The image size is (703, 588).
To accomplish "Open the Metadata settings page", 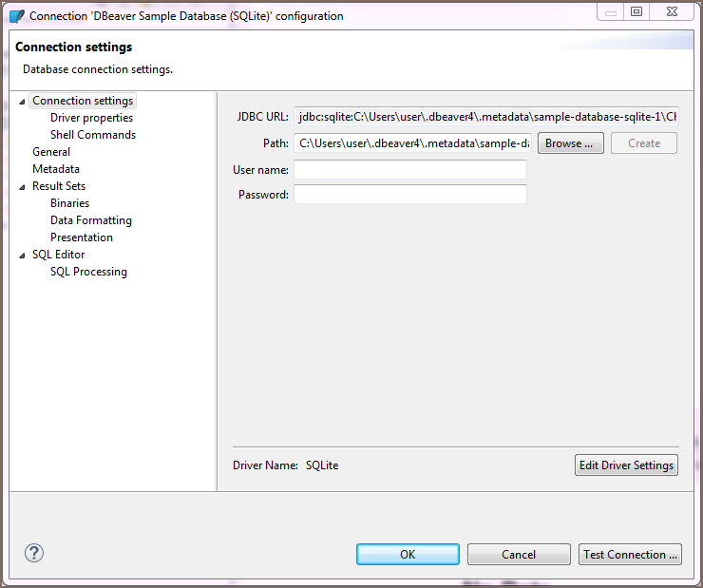I will (56, 169).
